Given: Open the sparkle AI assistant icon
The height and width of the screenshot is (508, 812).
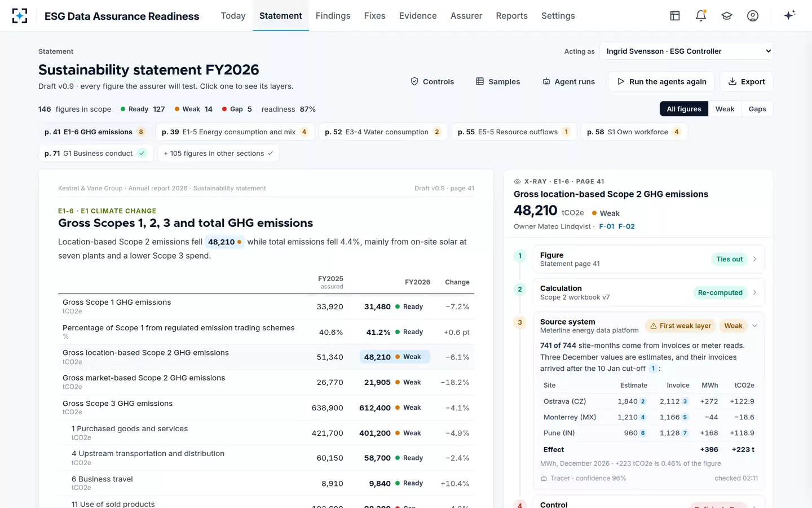Looking at the screenshot, I should click(x=789, y=15).
